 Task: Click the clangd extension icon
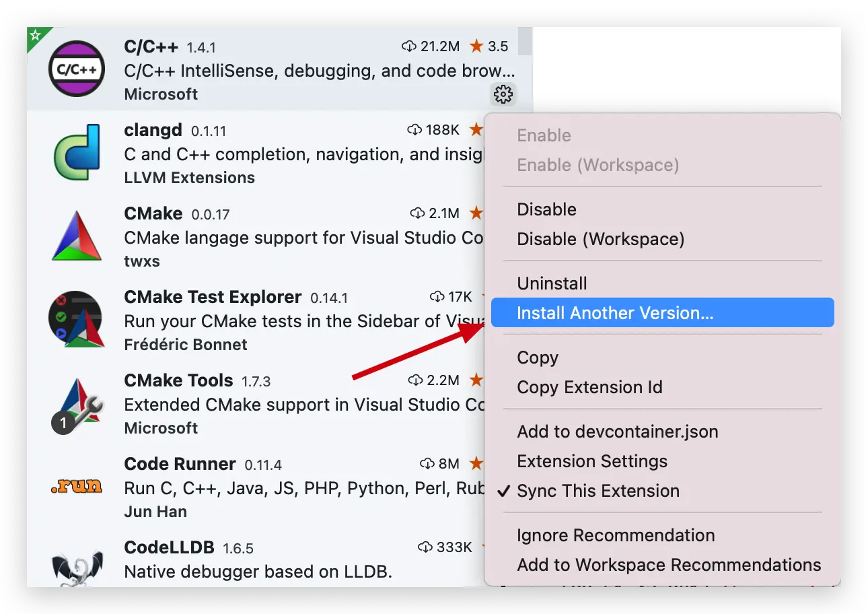tap(77, 153)
